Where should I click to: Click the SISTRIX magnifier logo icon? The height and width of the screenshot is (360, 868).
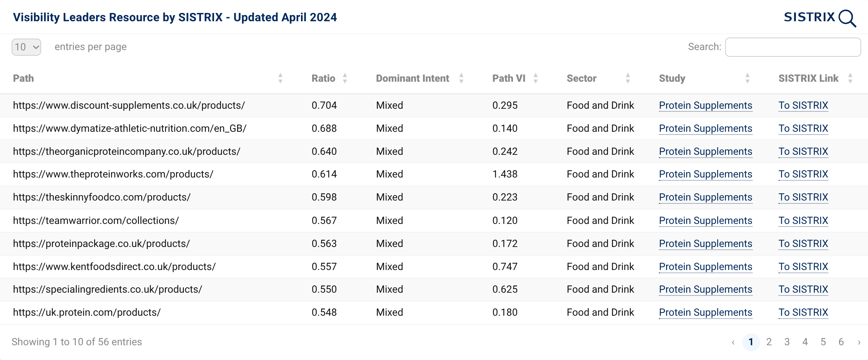847,18
